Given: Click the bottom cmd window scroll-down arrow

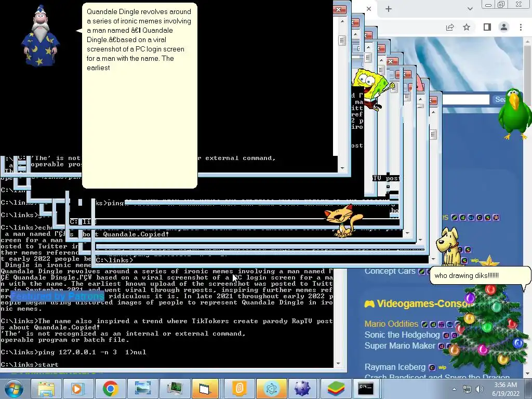Looking at the screenshot, I should tap(338, 363).
